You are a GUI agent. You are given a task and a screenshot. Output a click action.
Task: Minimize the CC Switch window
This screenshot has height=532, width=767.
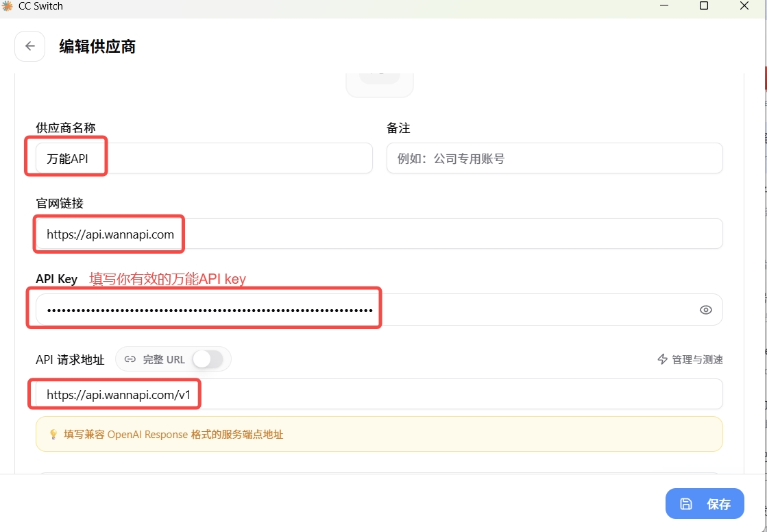[x=664, y=5]
